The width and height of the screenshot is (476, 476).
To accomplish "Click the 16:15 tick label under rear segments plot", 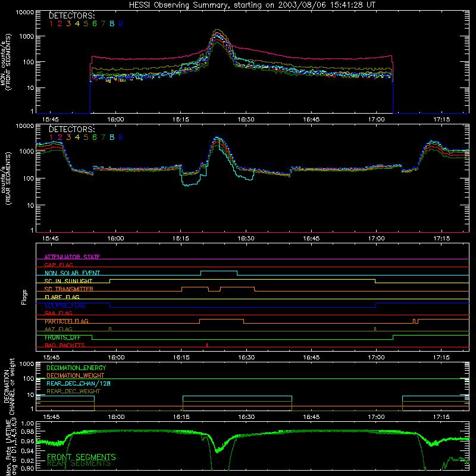I will coord(181,239).
